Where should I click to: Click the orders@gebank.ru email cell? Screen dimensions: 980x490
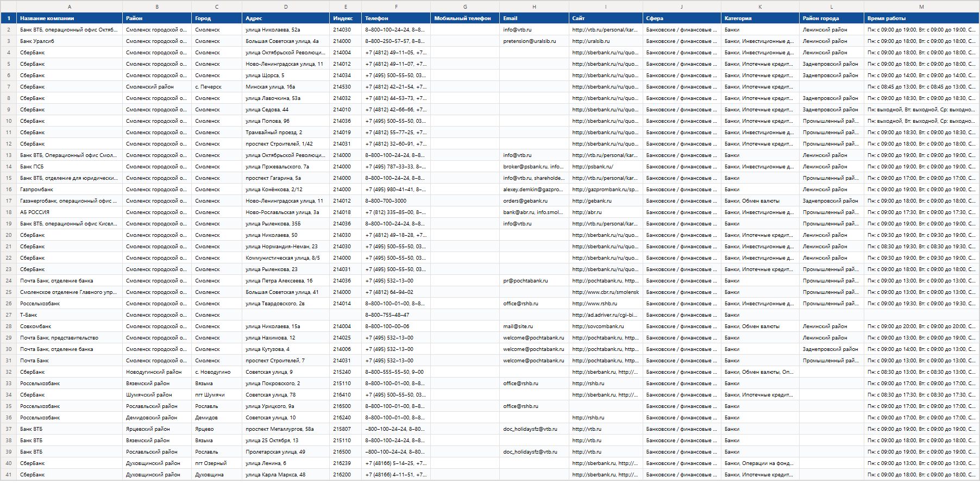pyautogui.click(x=534, y=201)
